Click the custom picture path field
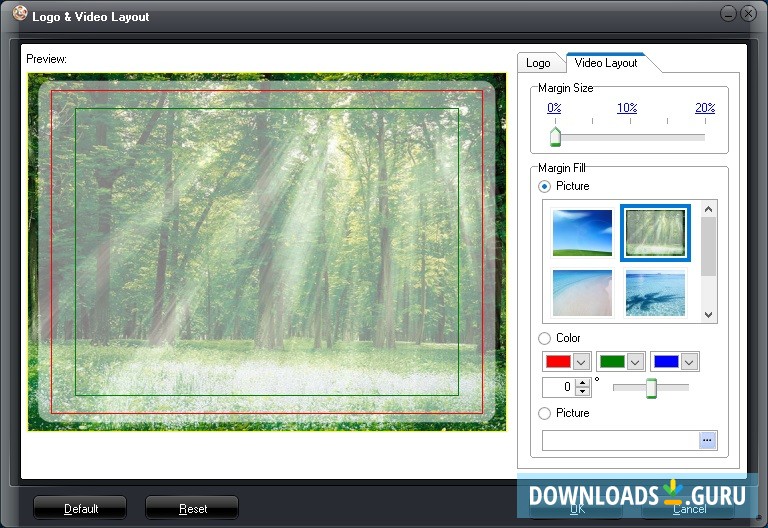Screen dimensions: 768x528 pyautogui.click(x=620, y=440)
